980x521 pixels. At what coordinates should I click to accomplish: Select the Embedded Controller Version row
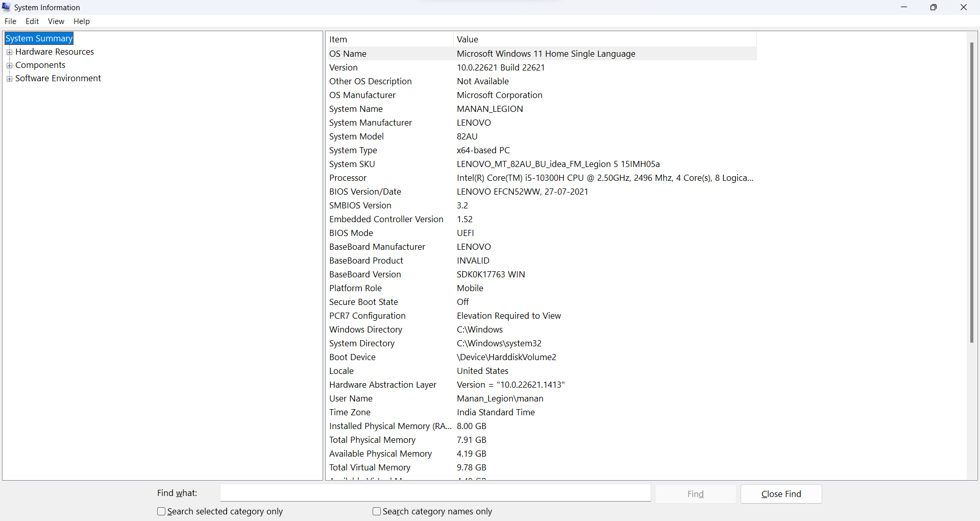pos(541,219)
